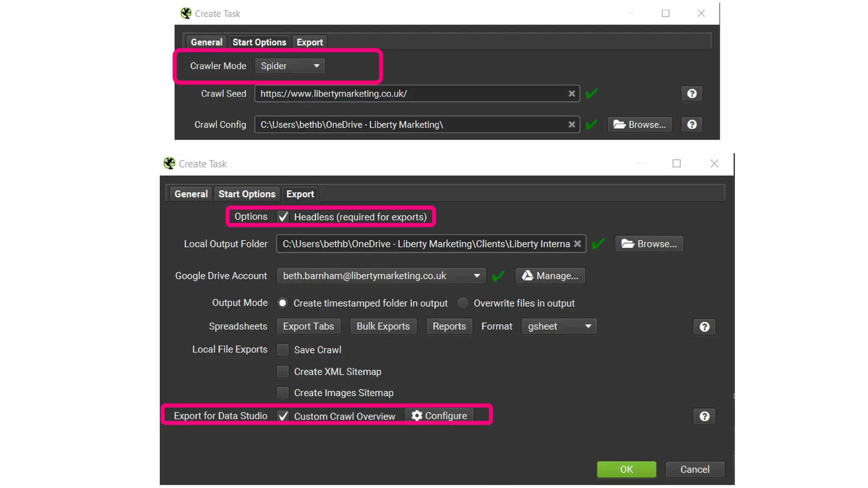Open help for Crawl Seed
Viewport: 868px width, 488px height.
click(x=692, y=94)
